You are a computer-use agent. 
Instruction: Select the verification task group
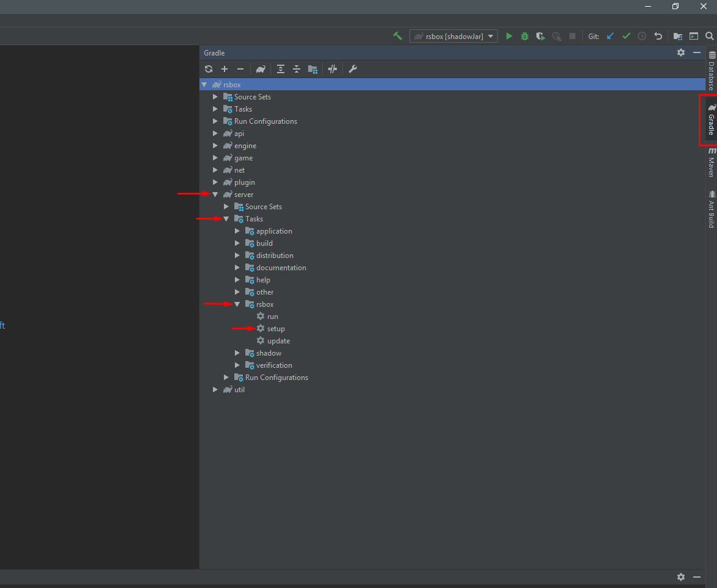pyautogui.click(x=274, y=365)
